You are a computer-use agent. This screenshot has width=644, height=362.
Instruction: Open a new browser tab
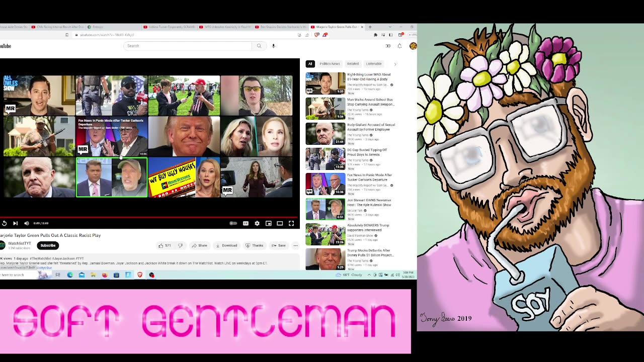tap(370, 27)
